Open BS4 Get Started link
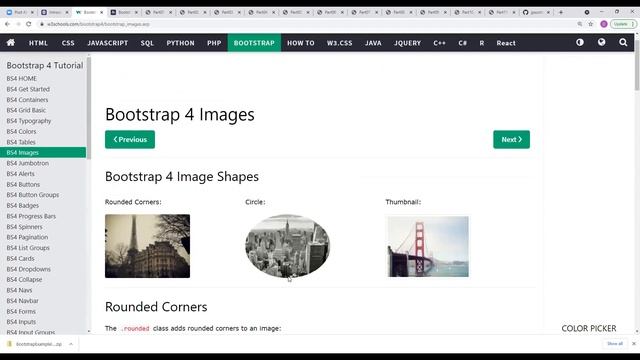Image resolution: width=640 pixels, height=360 pixels. point(28,89)
